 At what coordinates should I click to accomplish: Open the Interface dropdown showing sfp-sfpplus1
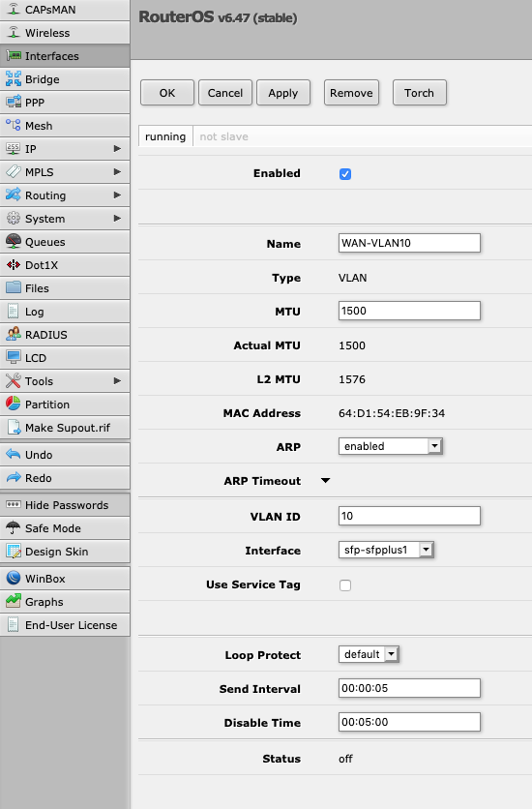[386, 550]
